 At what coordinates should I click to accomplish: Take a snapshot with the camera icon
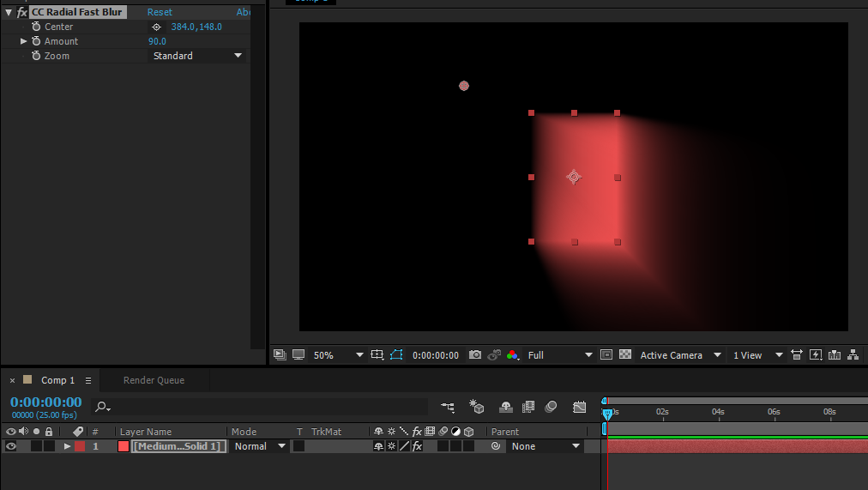(x=475, y=355)
